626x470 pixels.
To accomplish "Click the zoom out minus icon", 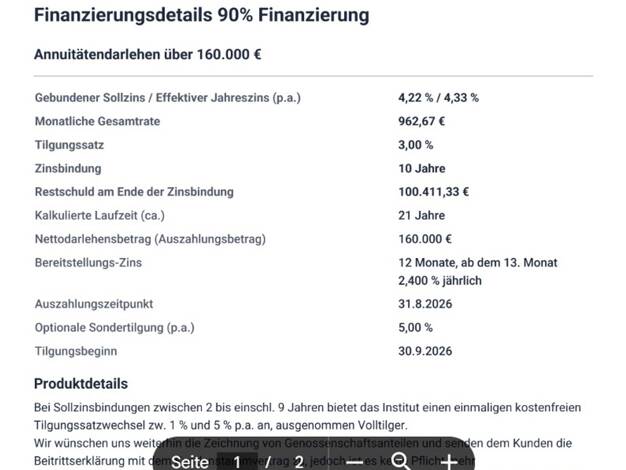I will pyautogui.click(x=354, y=462).
